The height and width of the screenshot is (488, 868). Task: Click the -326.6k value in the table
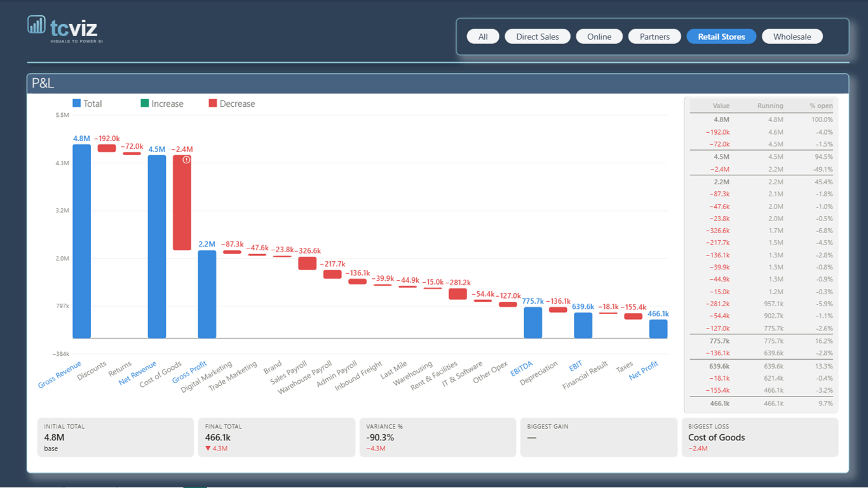click(717, 231)
